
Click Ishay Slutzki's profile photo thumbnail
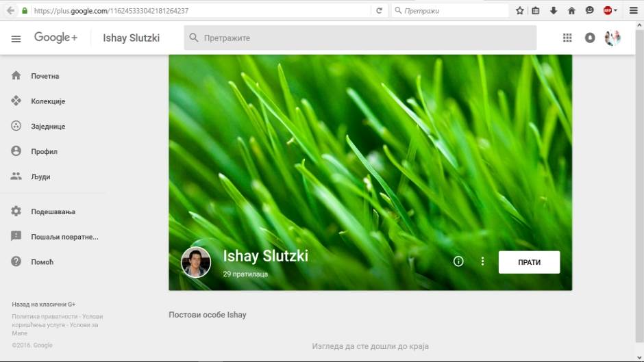[x=196, y=262]
